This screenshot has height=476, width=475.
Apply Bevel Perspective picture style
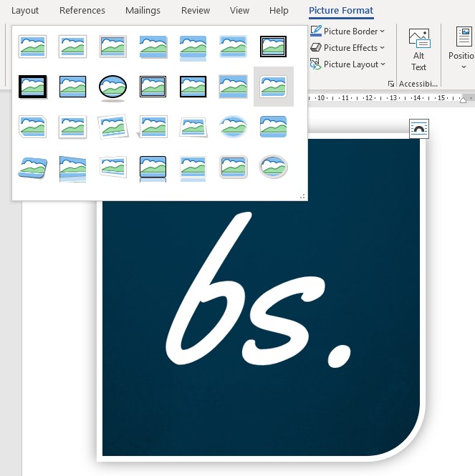click(32, 167)
